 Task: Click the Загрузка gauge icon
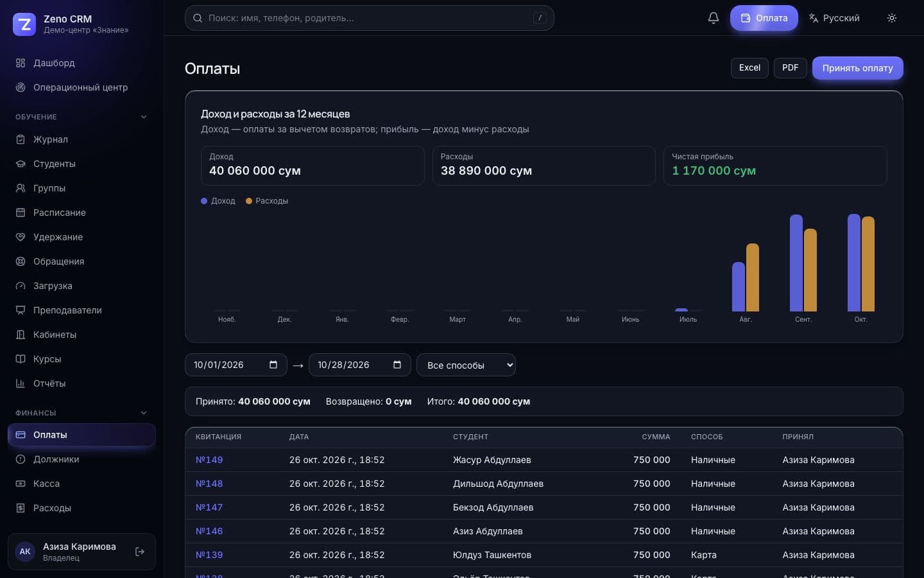[21, 286]
